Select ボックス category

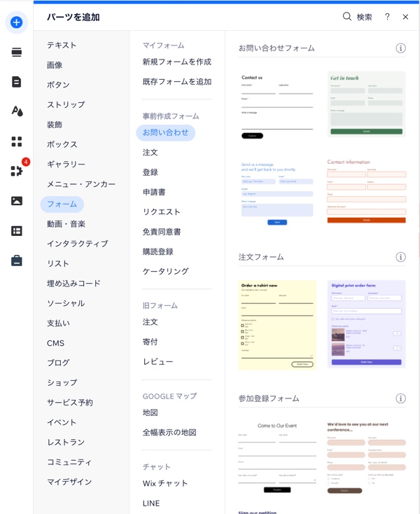(62, 144)
